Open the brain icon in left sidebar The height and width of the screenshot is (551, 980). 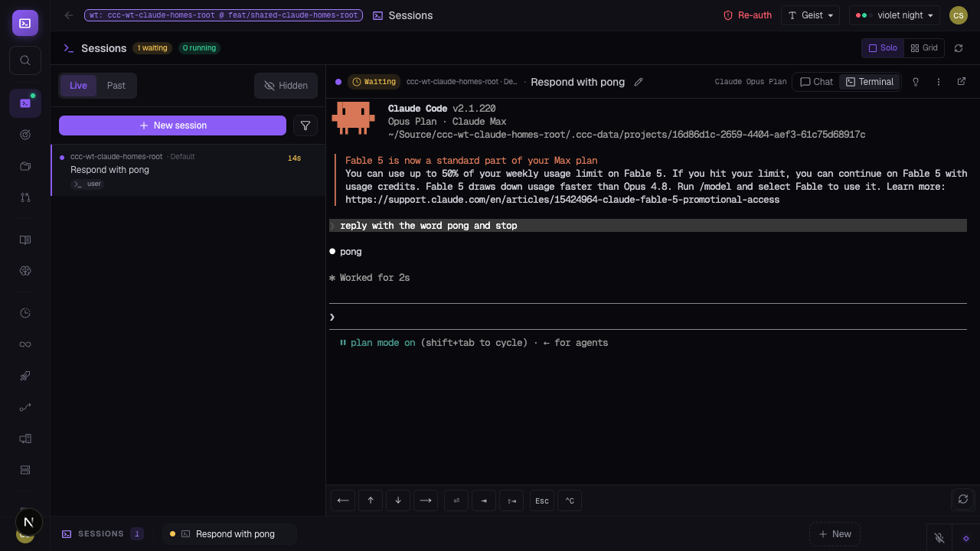[25, 271]
